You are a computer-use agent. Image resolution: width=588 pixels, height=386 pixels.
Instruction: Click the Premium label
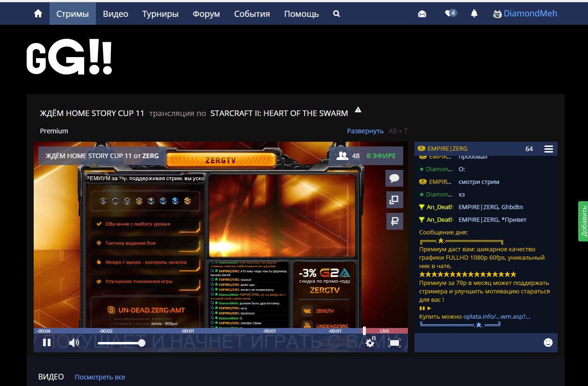click(54, 131)
